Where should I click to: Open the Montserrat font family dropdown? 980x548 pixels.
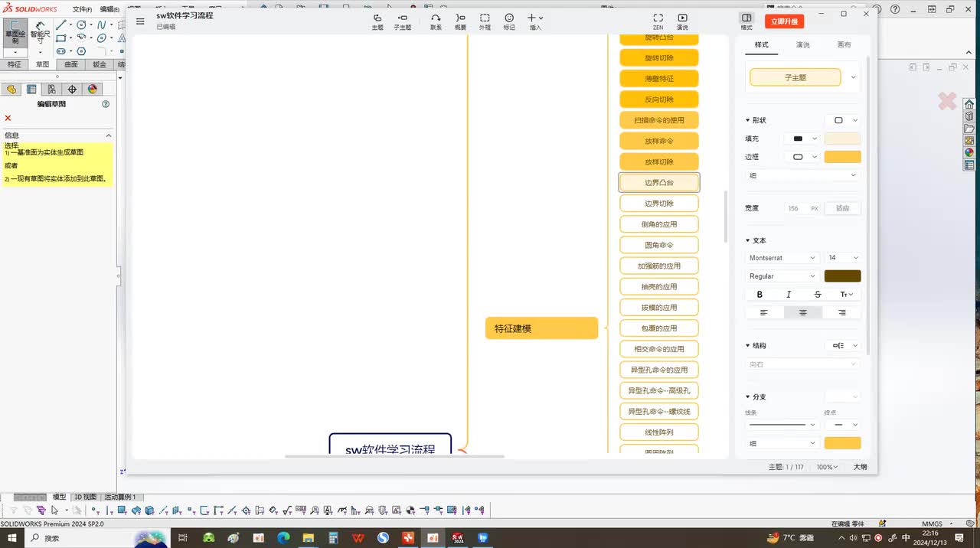tap(782, 258)
